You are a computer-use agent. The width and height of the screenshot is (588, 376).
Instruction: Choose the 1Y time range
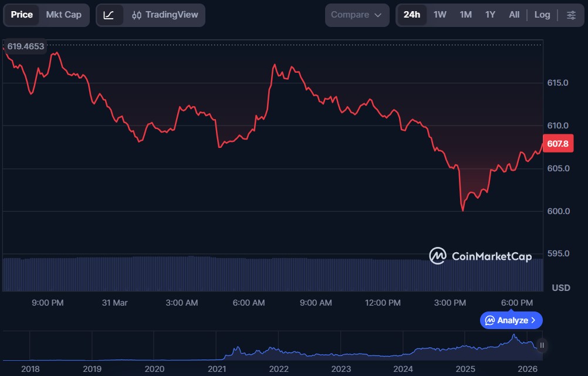coord(490,15)
